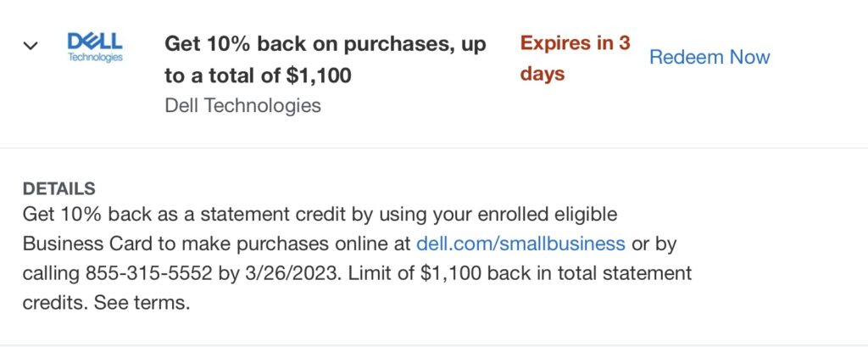Screen dimensions: 868x347
Task: Collapse the Dell offer with the chevron
Action: pyautogui.click(x=31, y=46)
